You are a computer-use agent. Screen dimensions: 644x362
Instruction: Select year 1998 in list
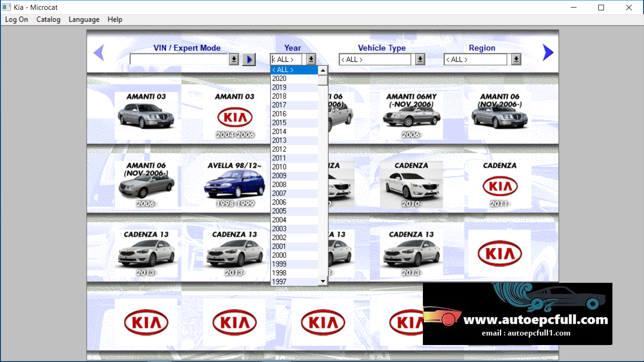[294, 273]
